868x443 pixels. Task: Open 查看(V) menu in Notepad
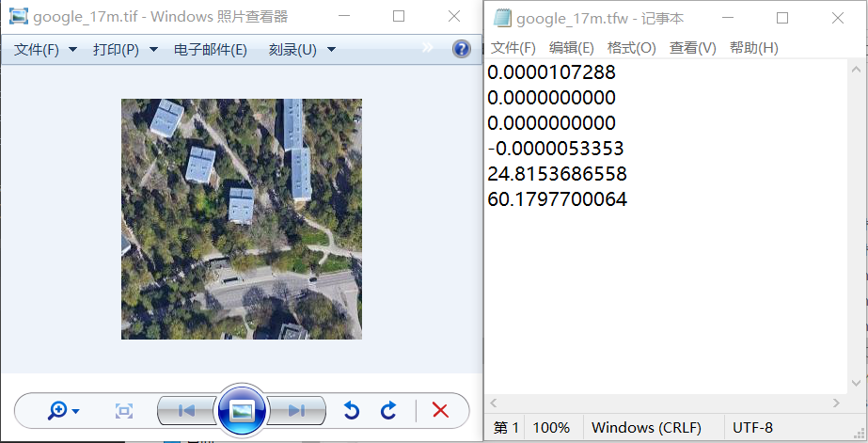692,48
